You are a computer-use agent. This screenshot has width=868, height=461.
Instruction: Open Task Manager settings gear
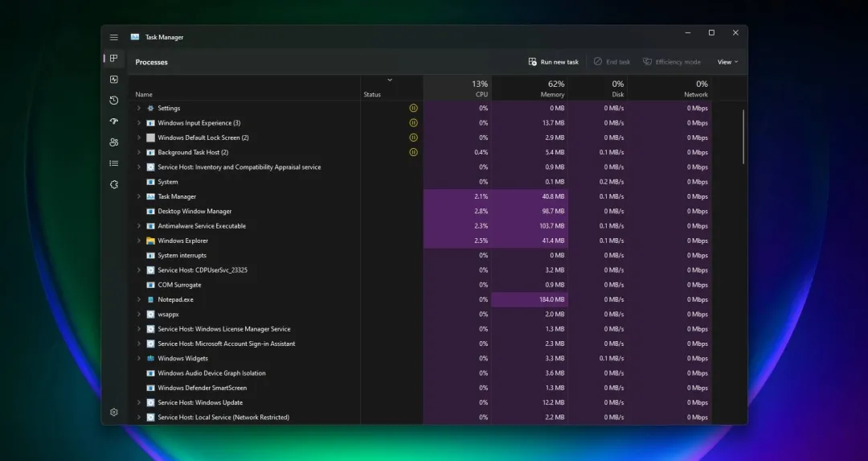click(113, 412)
